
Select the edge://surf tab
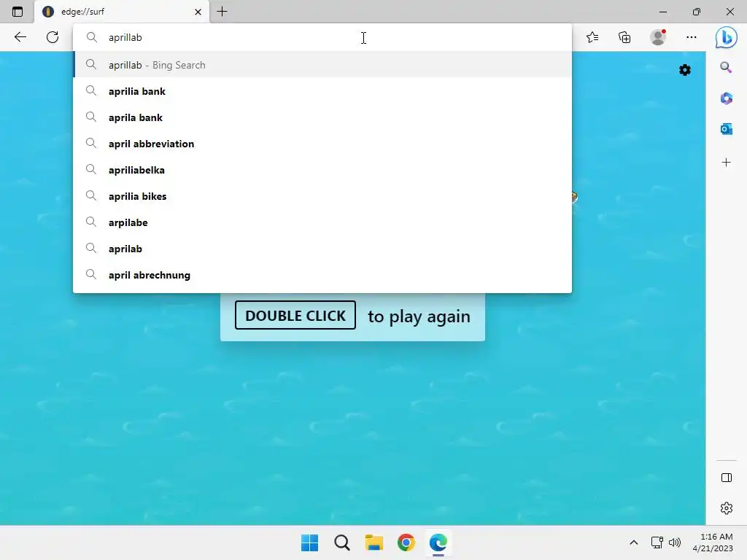coord(122,12)
